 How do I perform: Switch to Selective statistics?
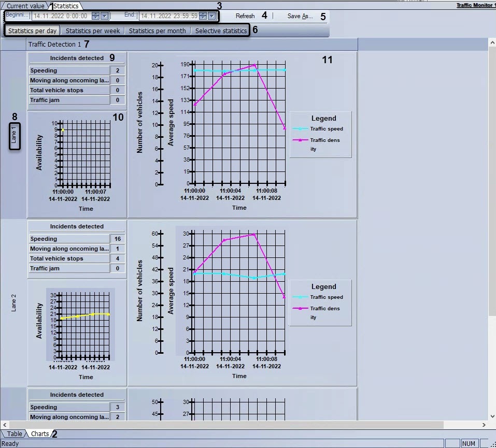click(x=221, y=31)
